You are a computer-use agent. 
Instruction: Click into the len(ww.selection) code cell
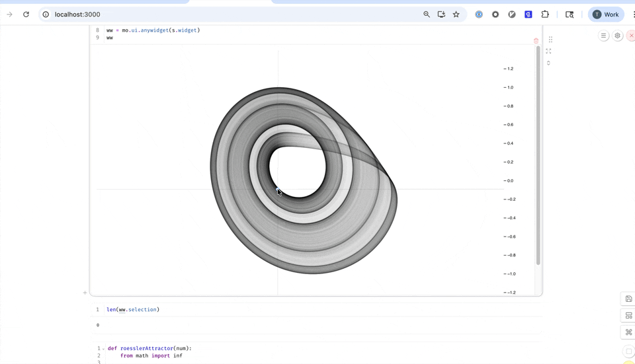pyautogui.click(x=265, y=309)
